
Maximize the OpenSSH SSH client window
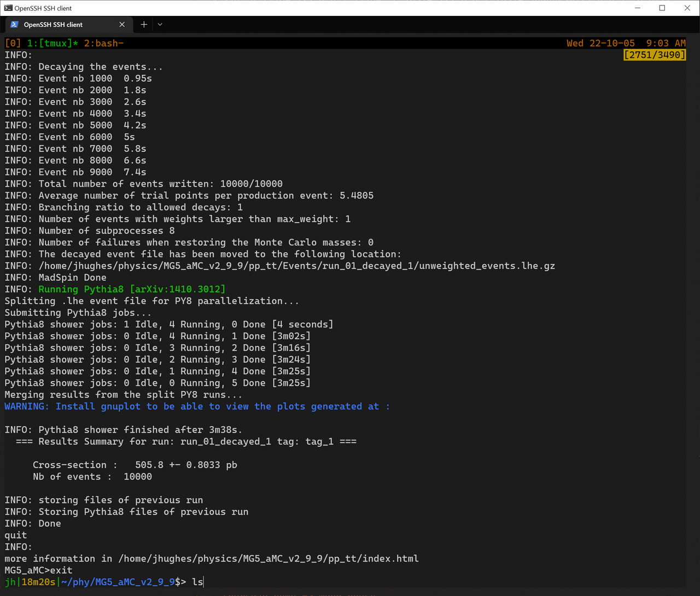(662, 8)
